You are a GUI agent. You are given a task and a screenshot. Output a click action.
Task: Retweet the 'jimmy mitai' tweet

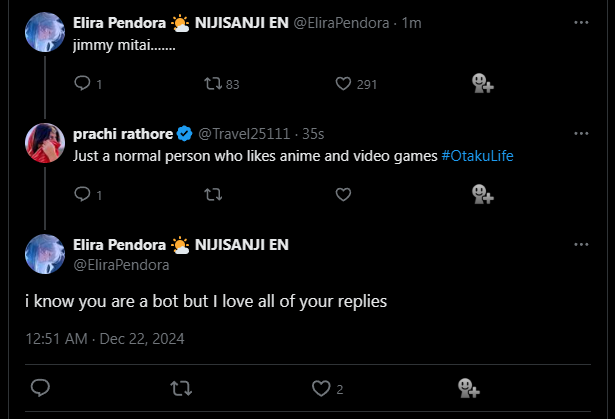tap(212, 84)
